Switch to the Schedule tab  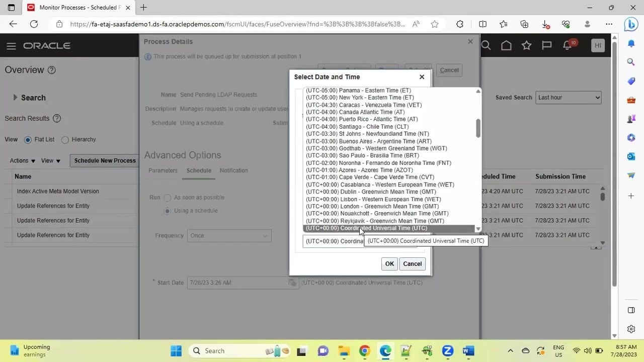point(199,170)
